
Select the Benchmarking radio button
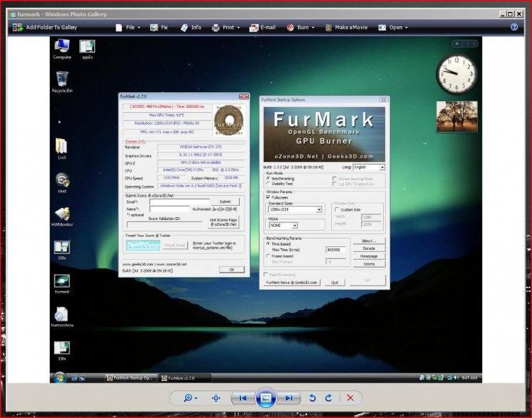268,178
